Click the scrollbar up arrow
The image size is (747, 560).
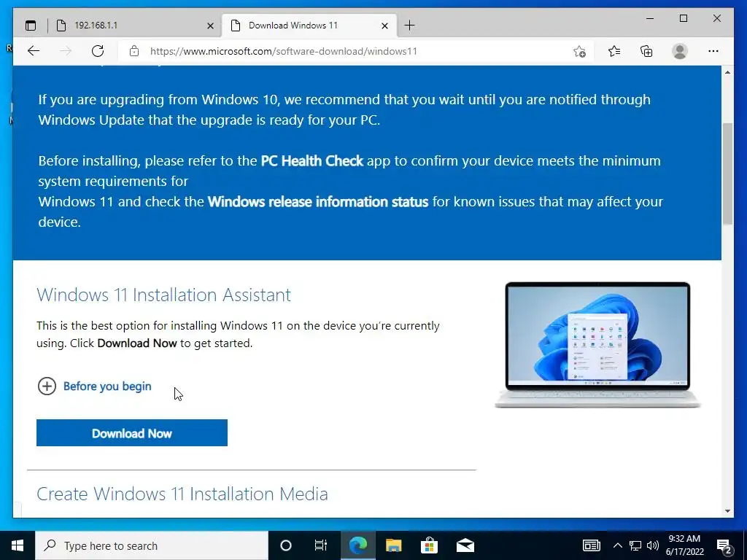[727, 72]
